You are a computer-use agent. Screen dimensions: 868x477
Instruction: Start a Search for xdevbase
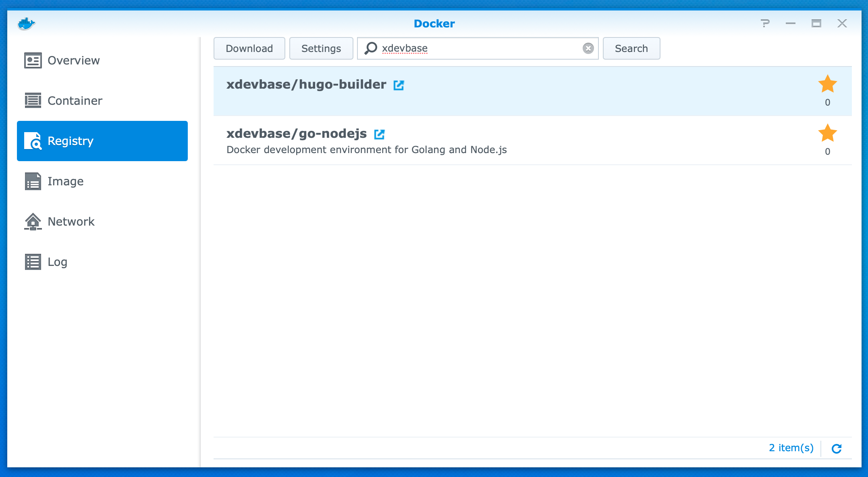[x=631, y=48]
